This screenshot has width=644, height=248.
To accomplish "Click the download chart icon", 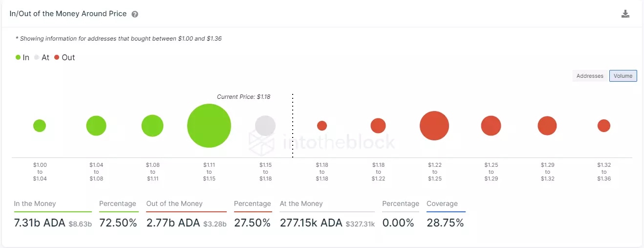I will point(625,14).
